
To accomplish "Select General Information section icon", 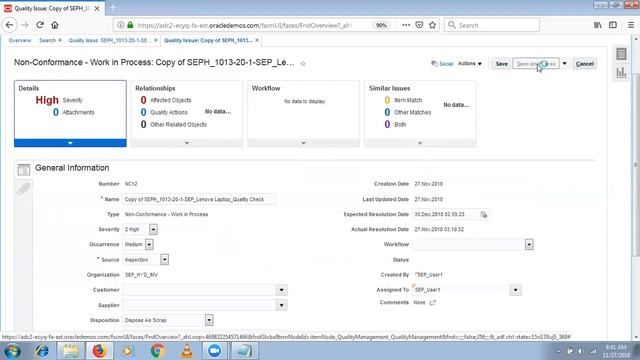I will 24,169.
